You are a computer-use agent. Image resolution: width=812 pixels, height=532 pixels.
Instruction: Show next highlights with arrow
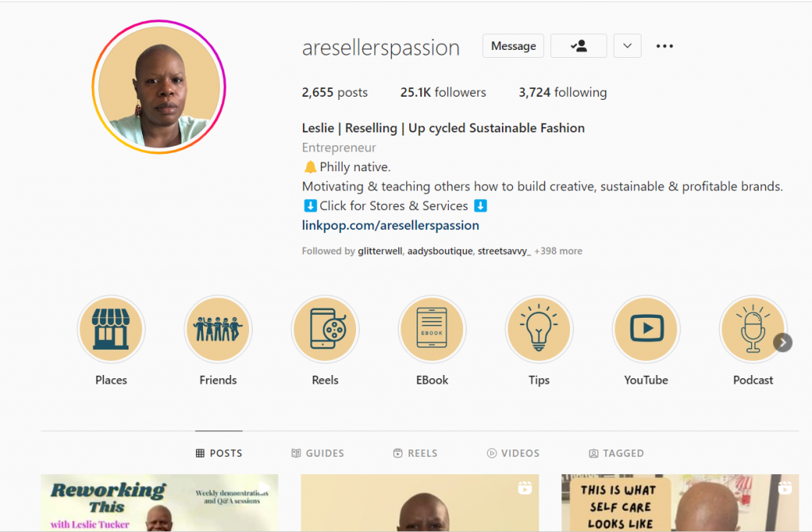[x=783, y=343]
